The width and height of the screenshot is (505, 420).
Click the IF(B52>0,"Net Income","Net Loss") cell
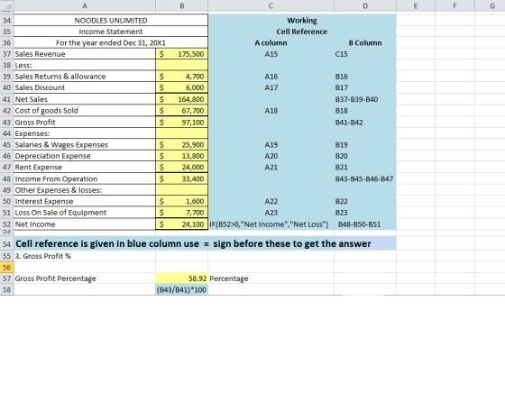click(271, 224)
